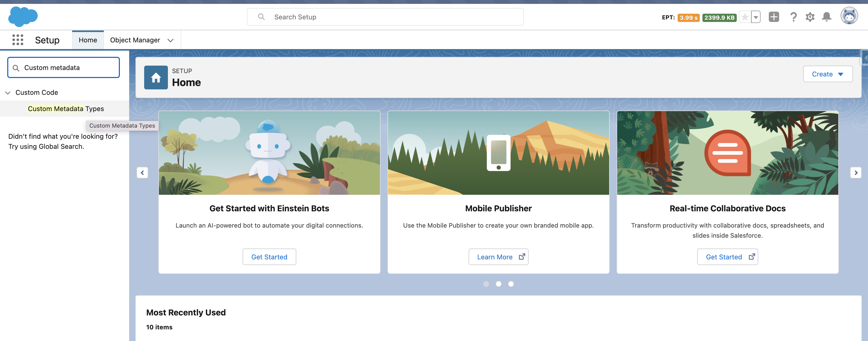This screenshot has height=341, width=868.
Task: Click the favorites star icon
Action: [x=745, y=17]
